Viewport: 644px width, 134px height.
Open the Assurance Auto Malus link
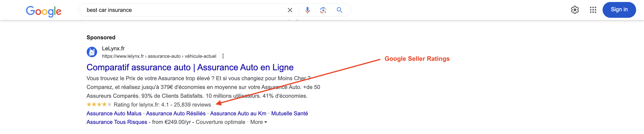pyautogui.click(x=114, y=113)
